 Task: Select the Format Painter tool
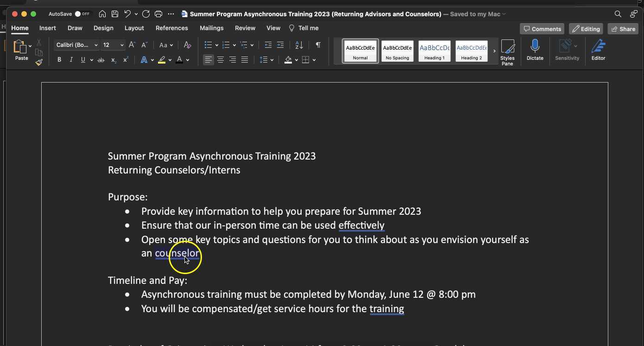point(39,62)
